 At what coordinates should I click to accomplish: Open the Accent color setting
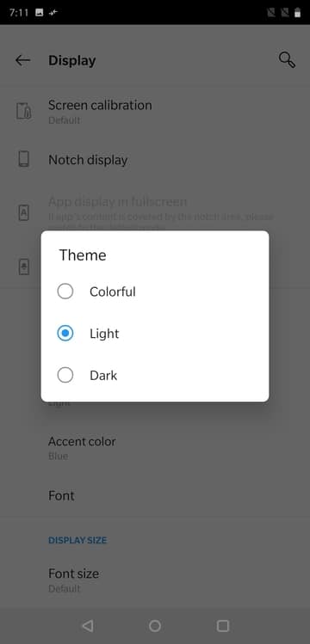[x=155, y=448]
